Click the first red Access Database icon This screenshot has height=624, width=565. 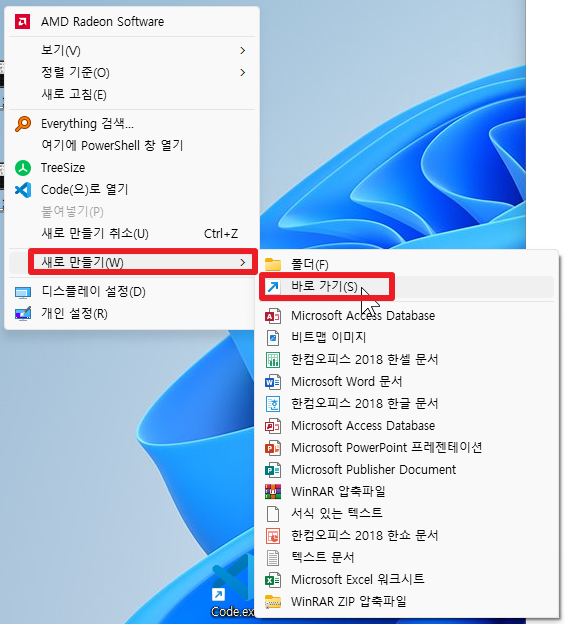coord(273,316)
